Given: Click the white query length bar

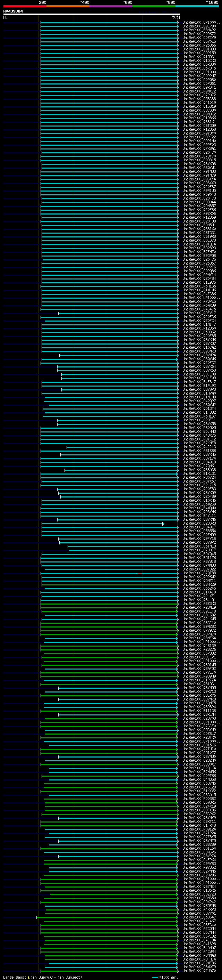Looking at the screenshot, I should pyautogui.click(x=92, y=15).
